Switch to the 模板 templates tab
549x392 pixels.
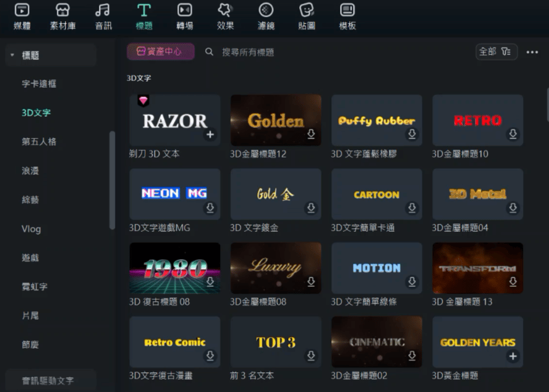pyautogui.click(x=347, y=16)
